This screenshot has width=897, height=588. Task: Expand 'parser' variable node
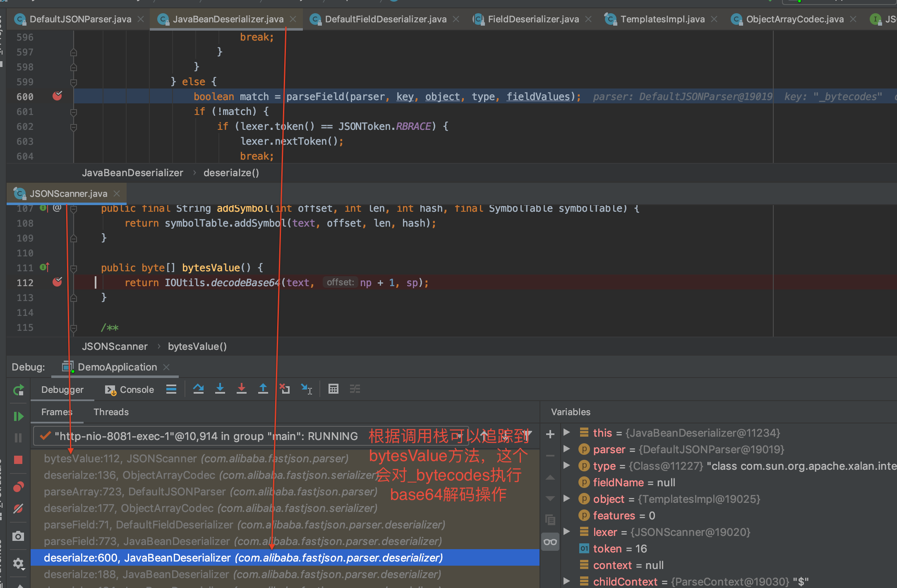coord(567,449)
